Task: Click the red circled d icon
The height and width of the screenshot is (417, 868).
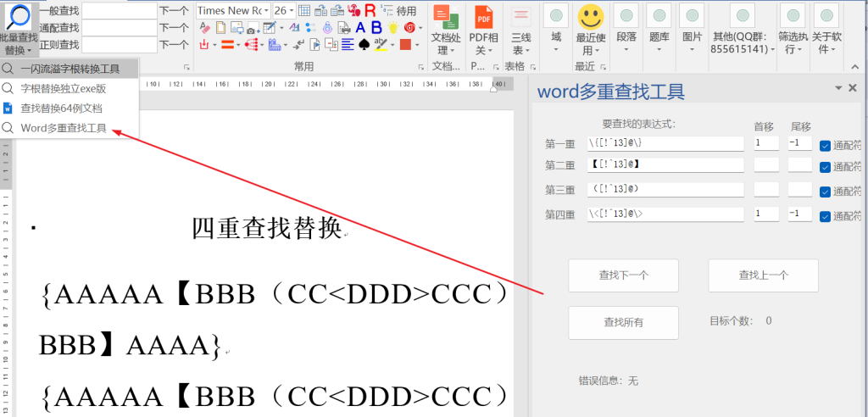Action: point(409,27)
